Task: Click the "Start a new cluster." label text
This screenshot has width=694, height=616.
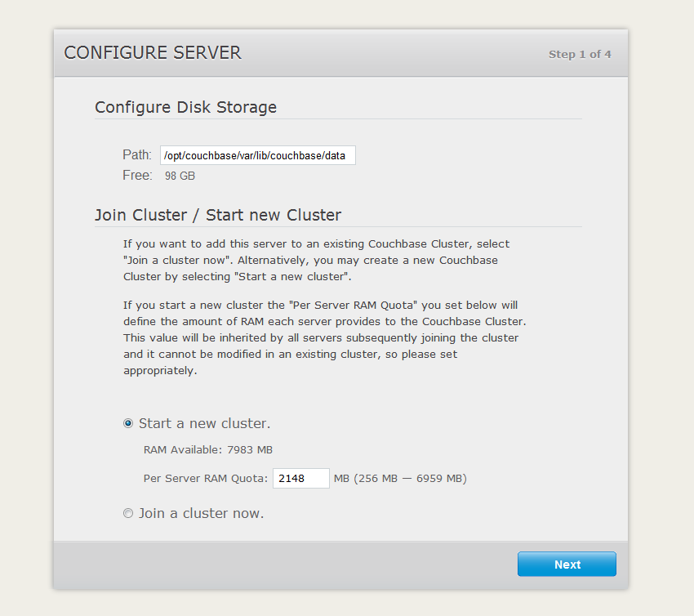Action: click(204, 423)
